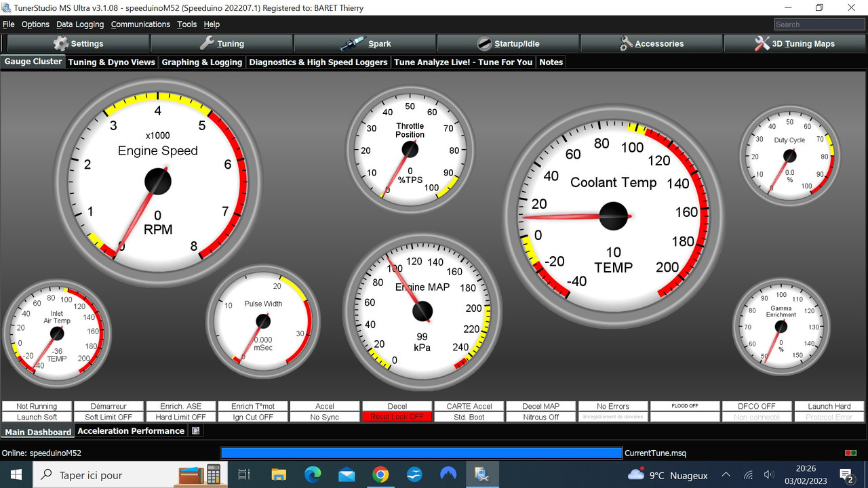
Task: Open the Options menu
Action: point(35,24)
